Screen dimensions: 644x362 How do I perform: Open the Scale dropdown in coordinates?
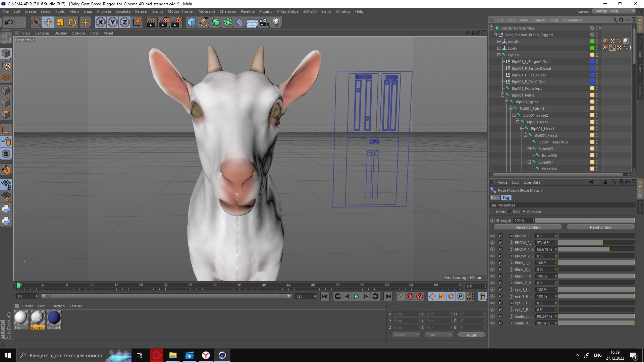click(438, 335)
